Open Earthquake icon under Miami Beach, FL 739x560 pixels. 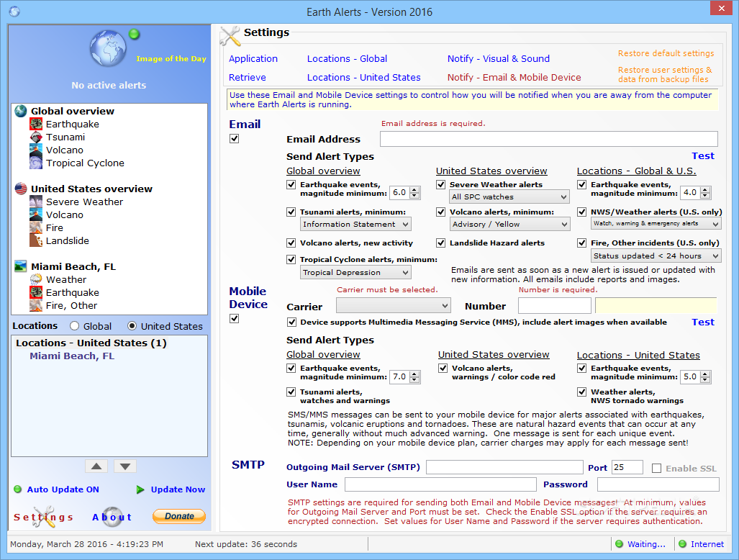(x=36, y=293)
